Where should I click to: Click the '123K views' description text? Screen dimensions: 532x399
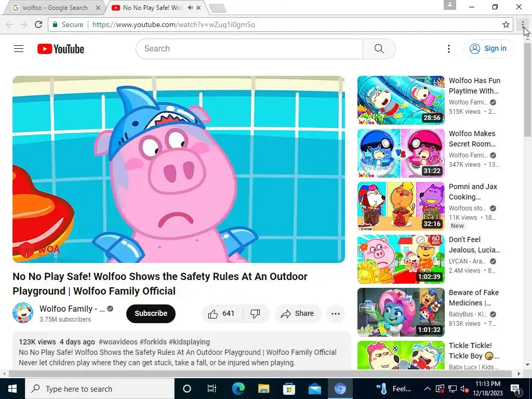37,342
